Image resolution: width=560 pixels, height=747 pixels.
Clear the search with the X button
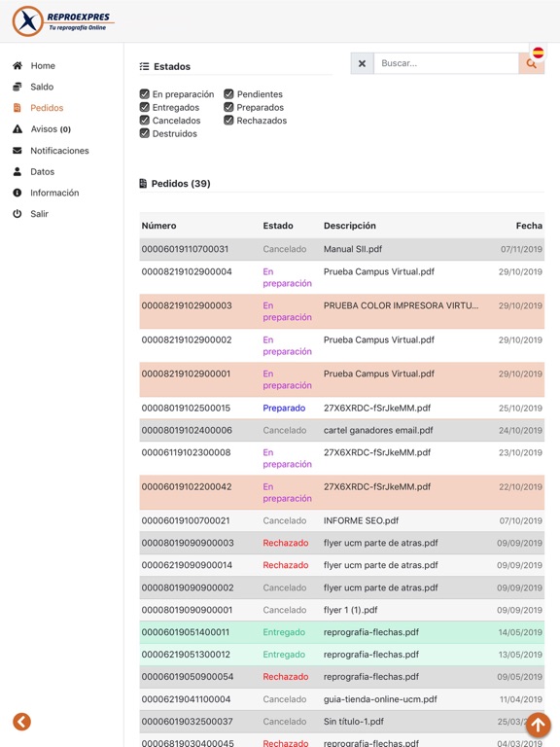tap(362, 63)
